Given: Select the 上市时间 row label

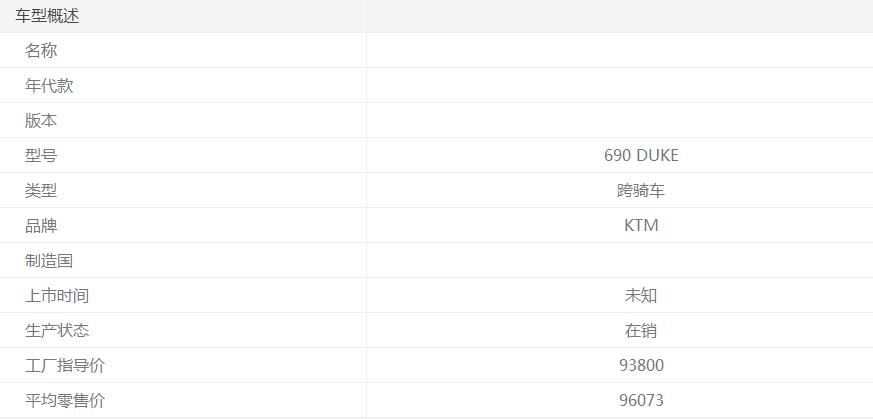Looking at the screenshot, I should click(57, 296).
